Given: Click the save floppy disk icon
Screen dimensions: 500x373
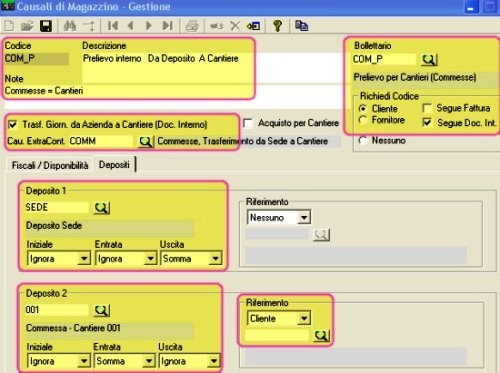Looking at the screenshot, I should click(46, 26).
